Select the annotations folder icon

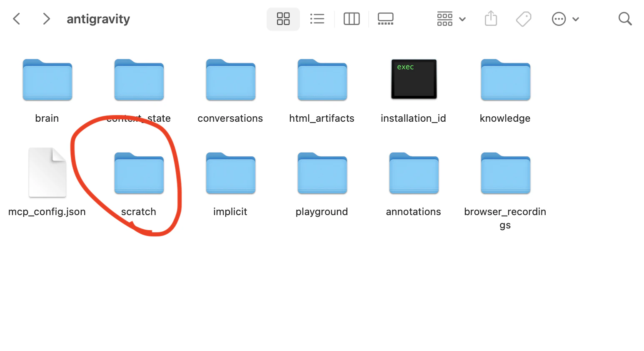[x=414, y=173]
